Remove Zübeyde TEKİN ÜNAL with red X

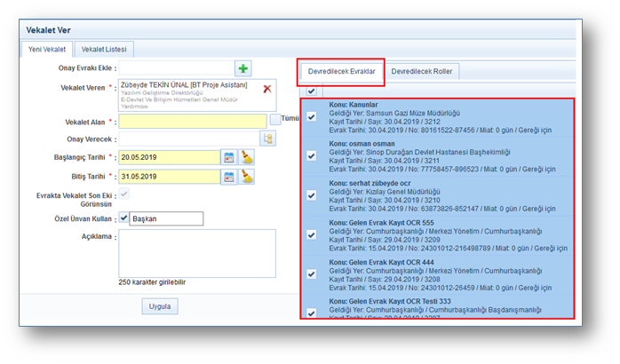point(267,89)
